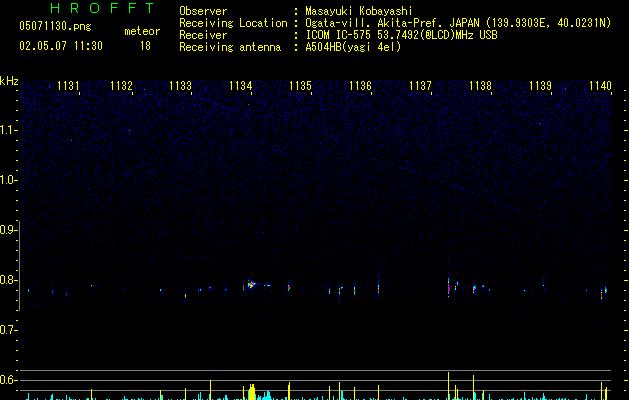Click the 0.7 kHz axis label
629x400 pixels.
click(8, 330)
